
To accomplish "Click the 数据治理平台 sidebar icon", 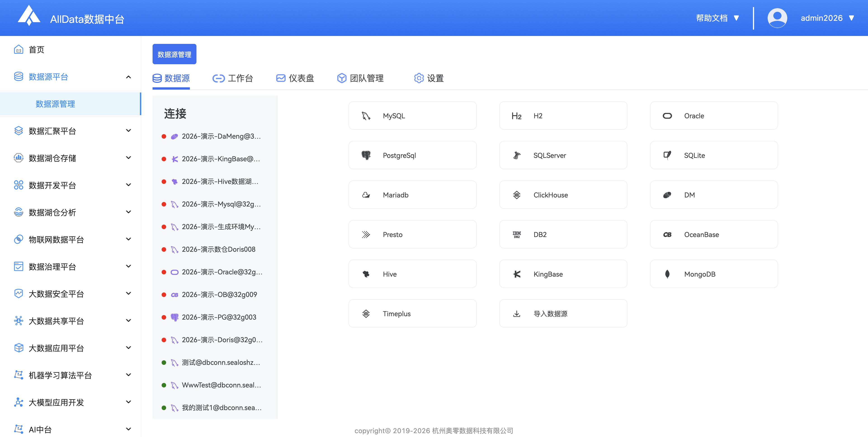I will (19, 266).
